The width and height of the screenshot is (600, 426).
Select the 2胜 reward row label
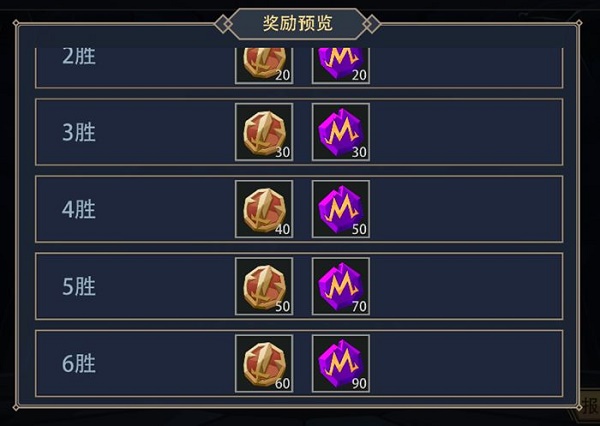[79, 56]
